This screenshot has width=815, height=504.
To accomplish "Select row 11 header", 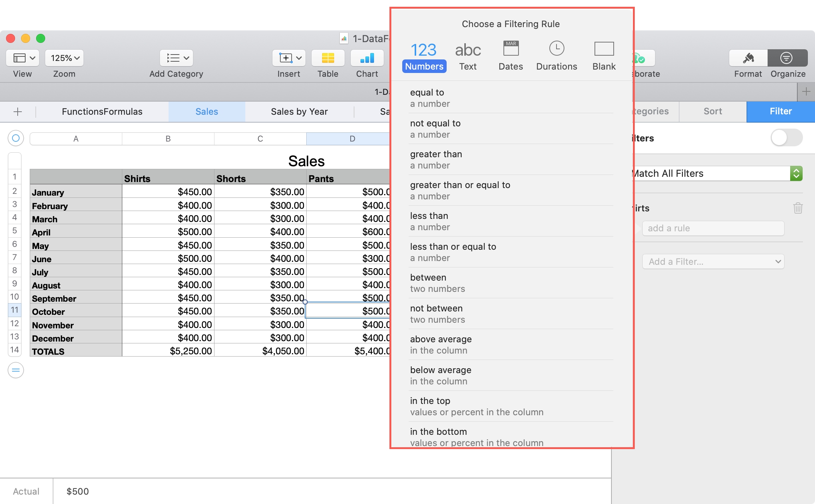I will pos(15,310).
